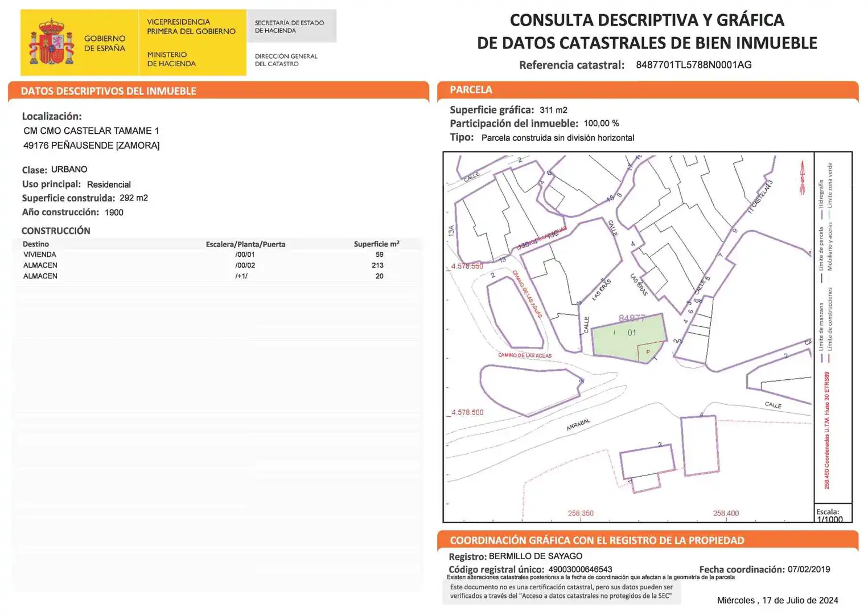Screen dimensions: 868x615
Task: Click 'MINISTERIO DE HACIENDA' in the yellow banner
Action: click(171, 59)
